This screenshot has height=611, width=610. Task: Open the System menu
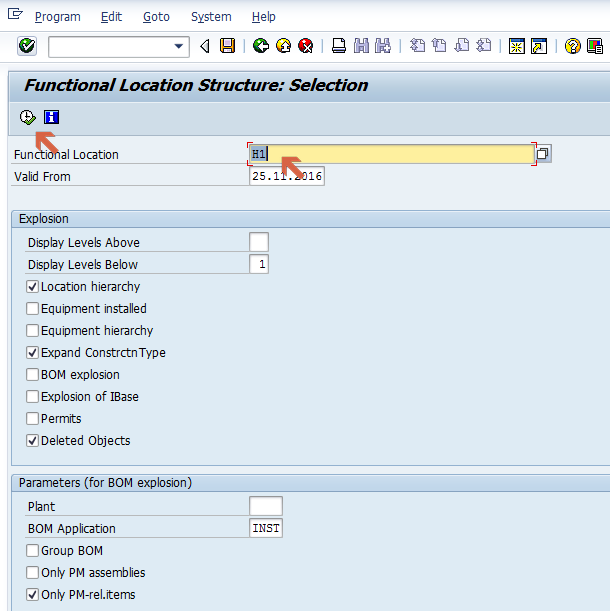[x=211, y=17]
